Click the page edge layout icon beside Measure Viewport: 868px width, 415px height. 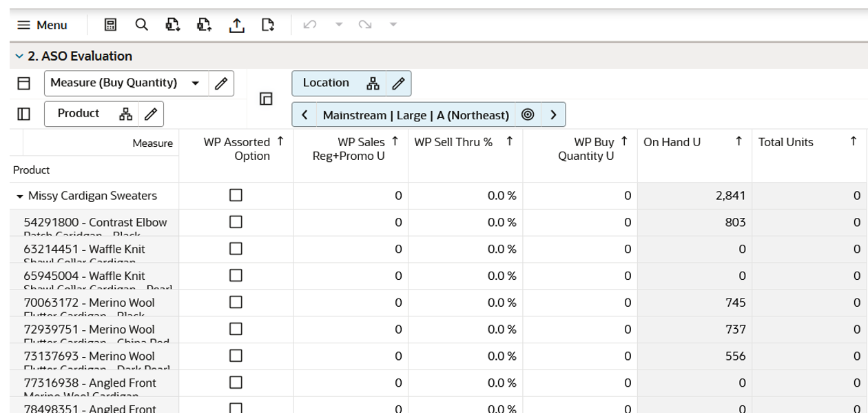[x=23, y=83]
